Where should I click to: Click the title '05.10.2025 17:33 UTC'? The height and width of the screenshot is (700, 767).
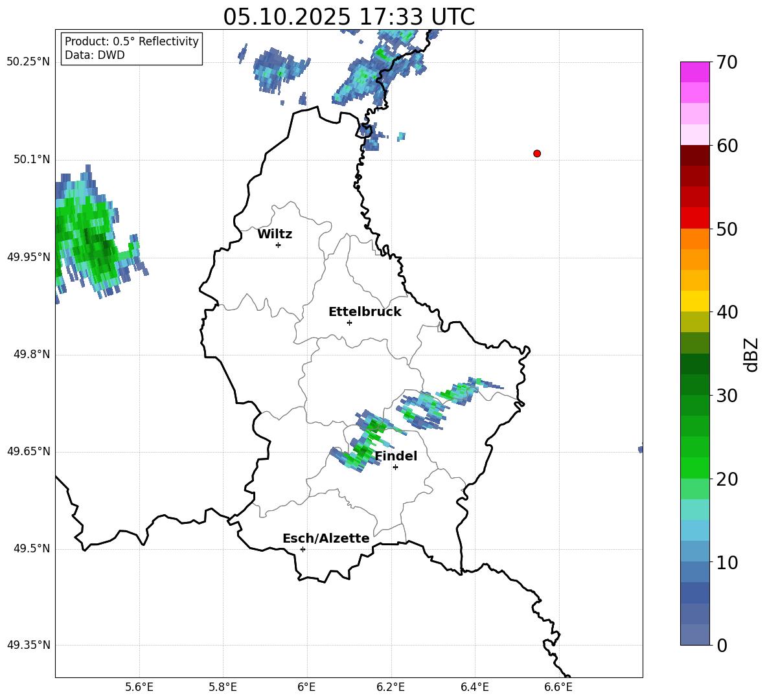point(349,17)
